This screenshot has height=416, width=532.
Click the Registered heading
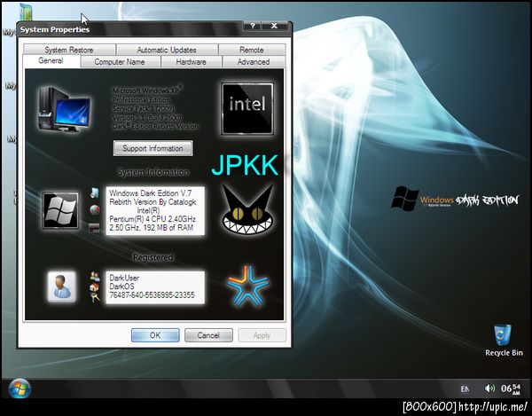(x=153, y=257)
